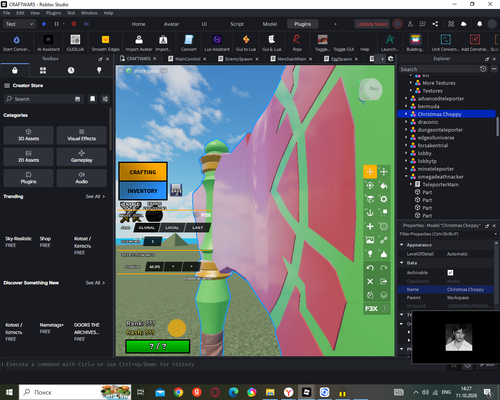This screenshot has width=500, height=400.
Task: Select the F3X Paint bucket tool
Action: 384,185
